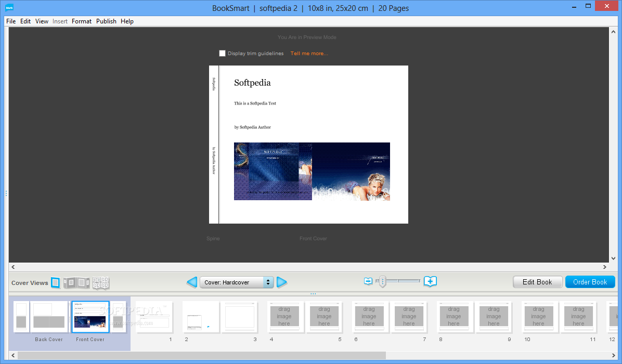Open the Edit menu

click(25, 21)
